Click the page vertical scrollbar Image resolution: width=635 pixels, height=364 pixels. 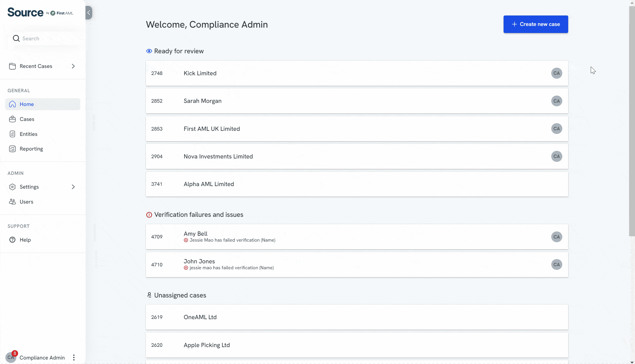(632, 121)
